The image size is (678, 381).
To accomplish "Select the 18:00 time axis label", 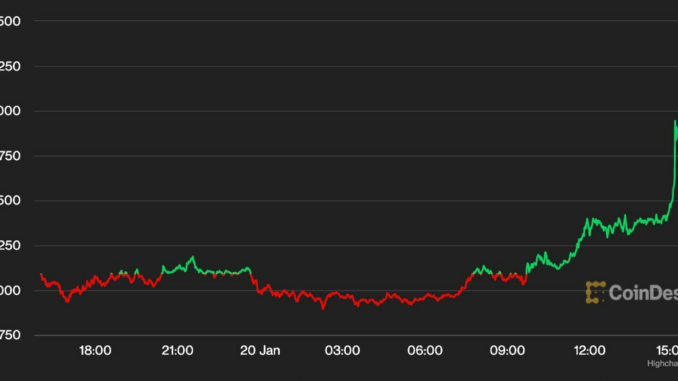I will point(95,350).
